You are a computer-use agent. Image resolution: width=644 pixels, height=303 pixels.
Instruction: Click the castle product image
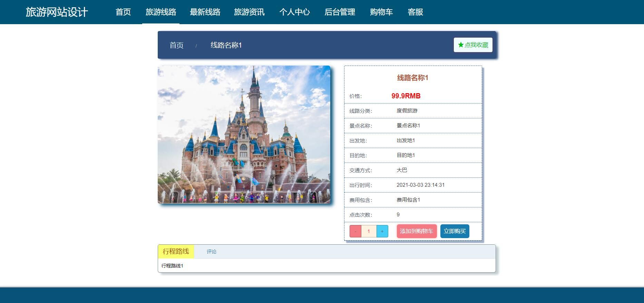coord(244,134)
